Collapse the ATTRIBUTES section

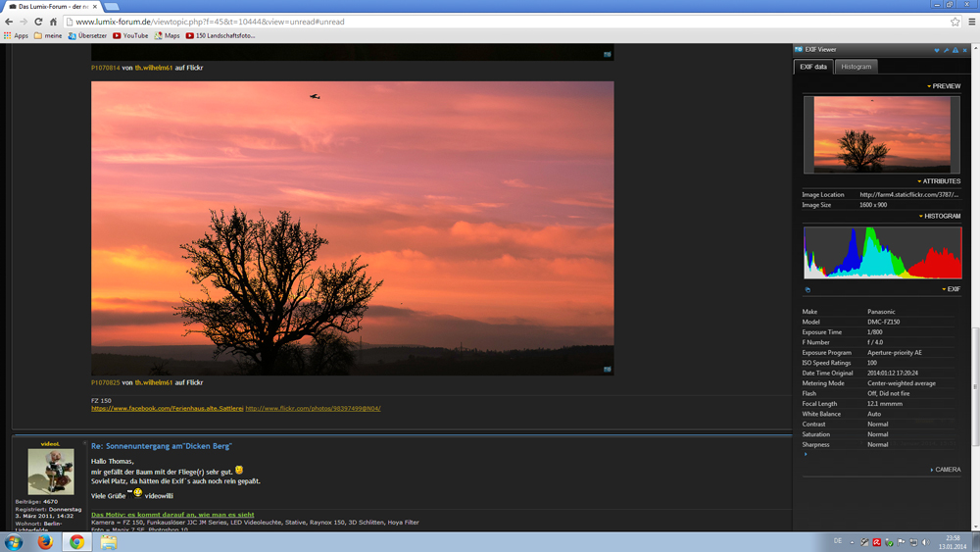(939, 181)
